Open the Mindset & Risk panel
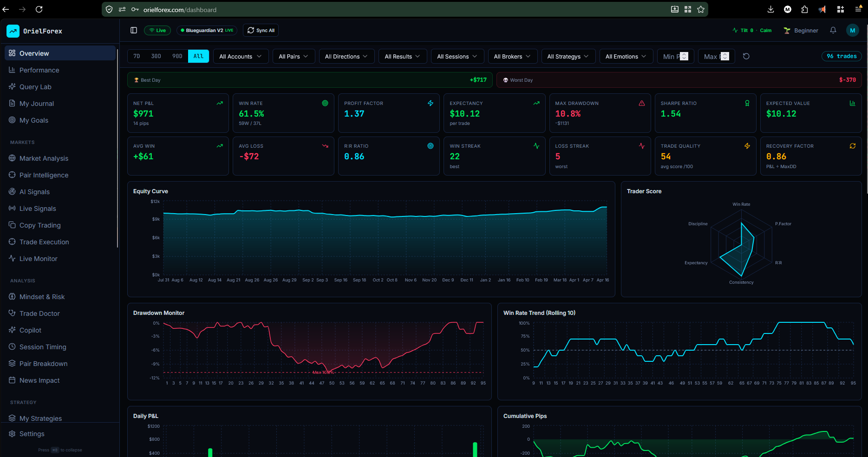Image resolution: width=868 pixels, height=457 pixels. [43, 296]
